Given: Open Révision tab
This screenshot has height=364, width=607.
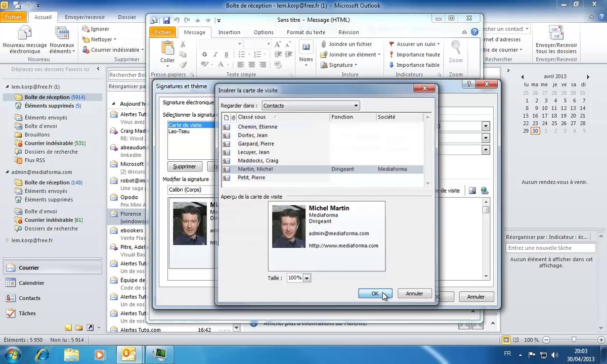Looking at the screenshot, I should [x=349, y=32].
